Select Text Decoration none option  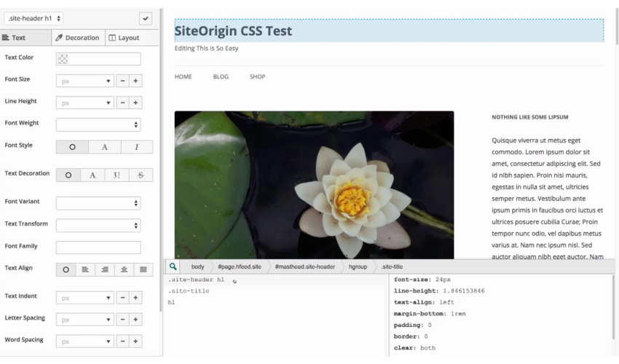[68, 175]
